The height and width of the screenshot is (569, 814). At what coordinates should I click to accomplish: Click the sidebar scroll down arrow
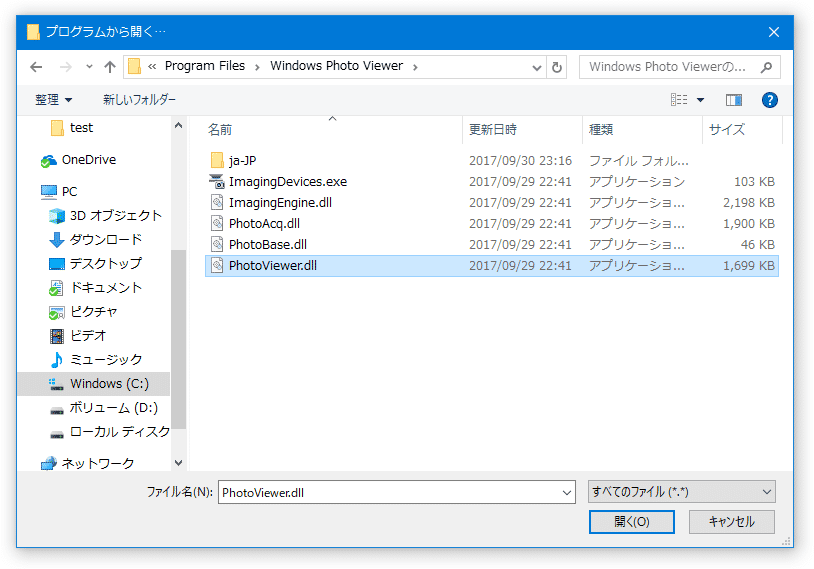179,463
